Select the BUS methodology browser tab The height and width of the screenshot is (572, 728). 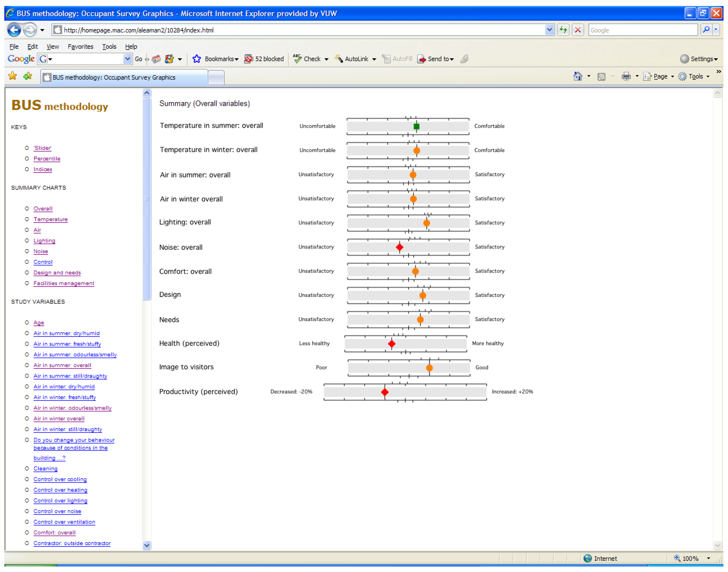click(x=114, y=77)
